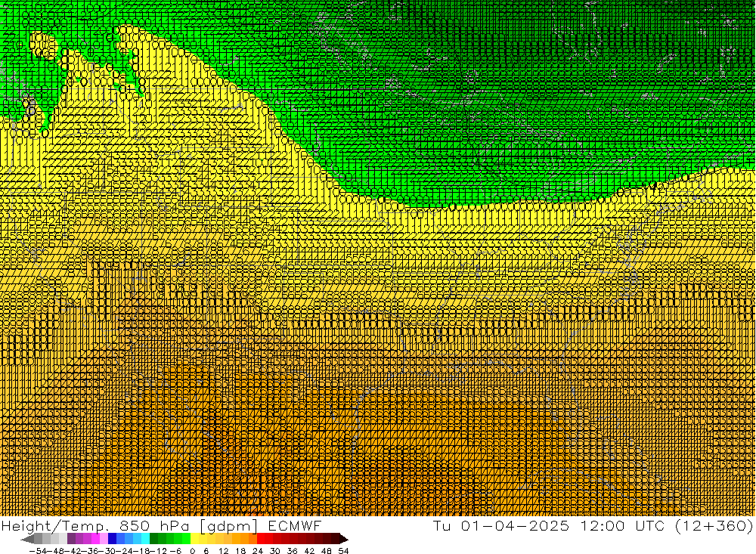Select the bright red swatch above 24
Screen dimensions: 756x554
tap(261, 539)
